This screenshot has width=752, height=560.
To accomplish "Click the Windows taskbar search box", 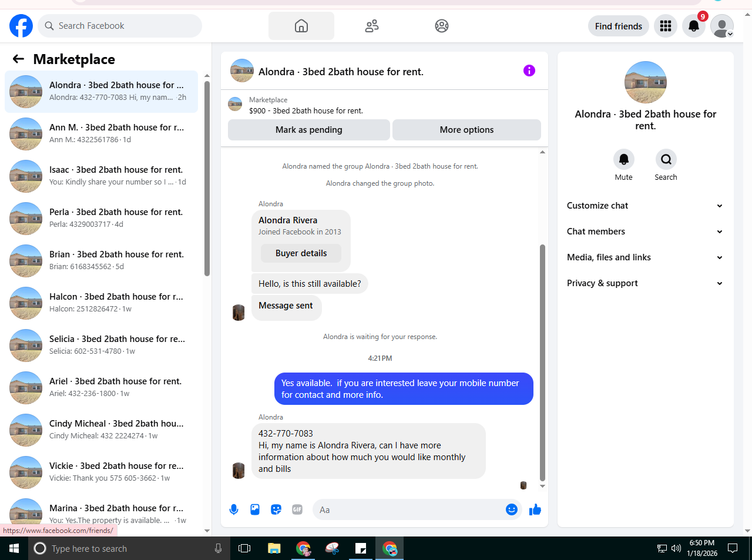I will [x=129, y=548].
